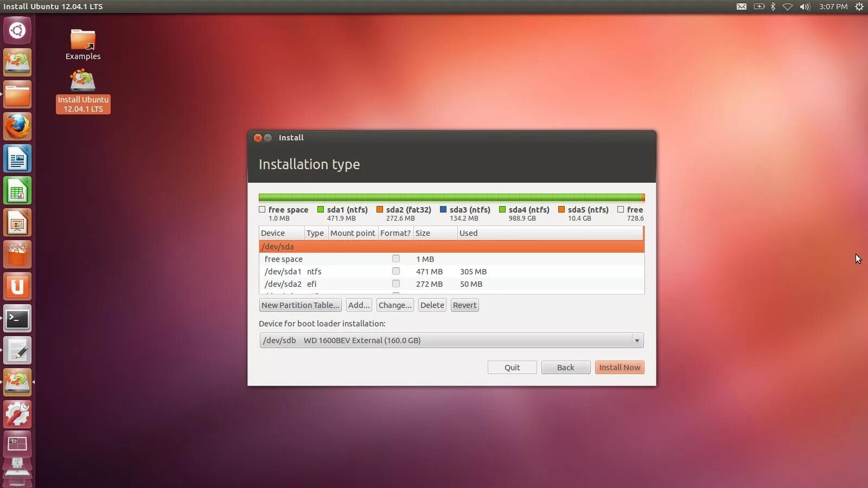The width and height of the screenshot is (868, 488).
Task: Go Back to previous installer step
Action: pos(566,368)
